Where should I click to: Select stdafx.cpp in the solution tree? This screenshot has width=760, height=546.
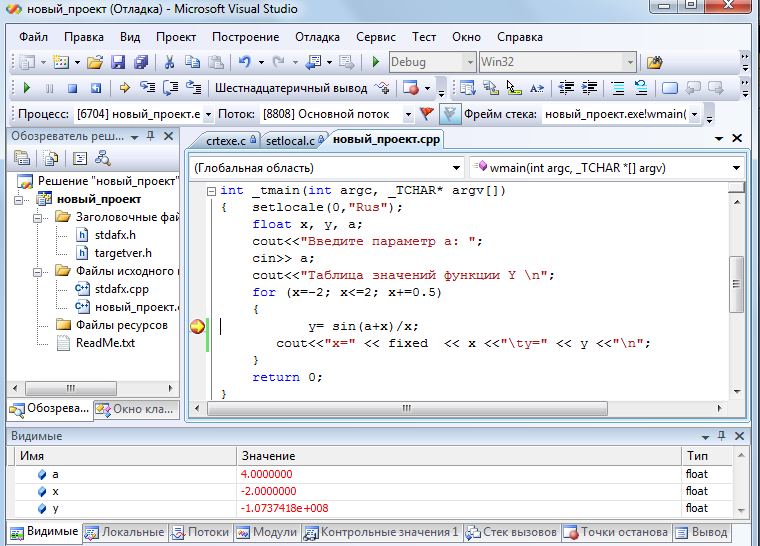tap(119, 289)
